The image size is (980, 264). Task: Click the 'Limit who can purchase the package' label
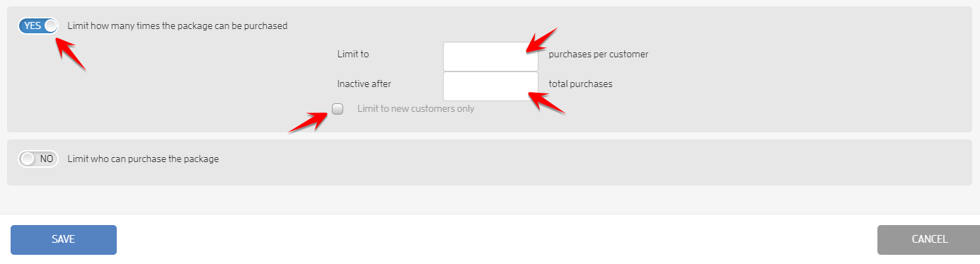pos(143,159)
